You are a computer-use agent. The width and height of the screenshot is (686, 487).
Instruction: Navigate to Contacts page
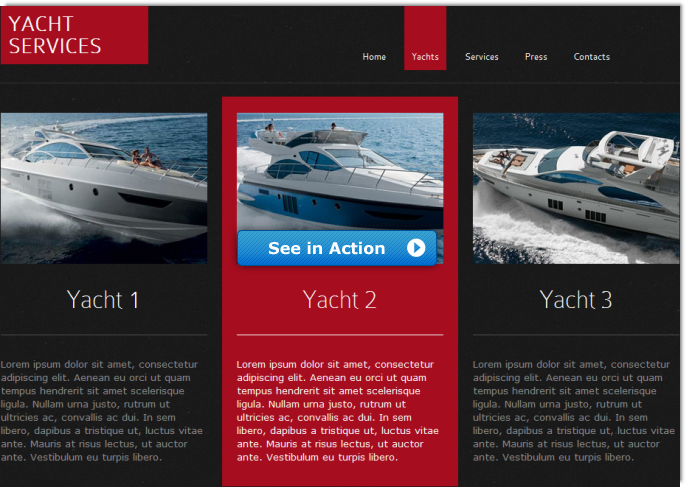(x=592, y=57)
